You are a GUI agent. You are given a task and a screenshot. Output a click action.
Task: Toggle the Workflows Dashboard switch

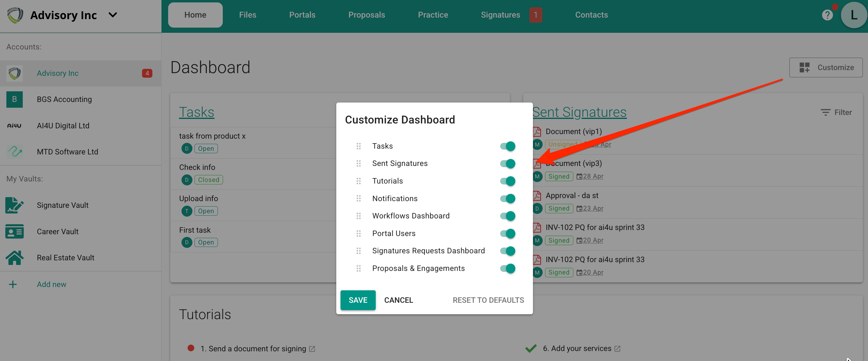[x=507, y=216]
